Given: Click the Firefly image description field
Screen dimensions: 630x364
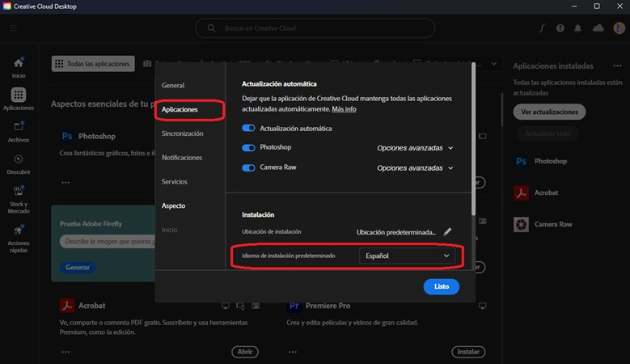Looking at the screenshot, I should click(x=108, y=242).
